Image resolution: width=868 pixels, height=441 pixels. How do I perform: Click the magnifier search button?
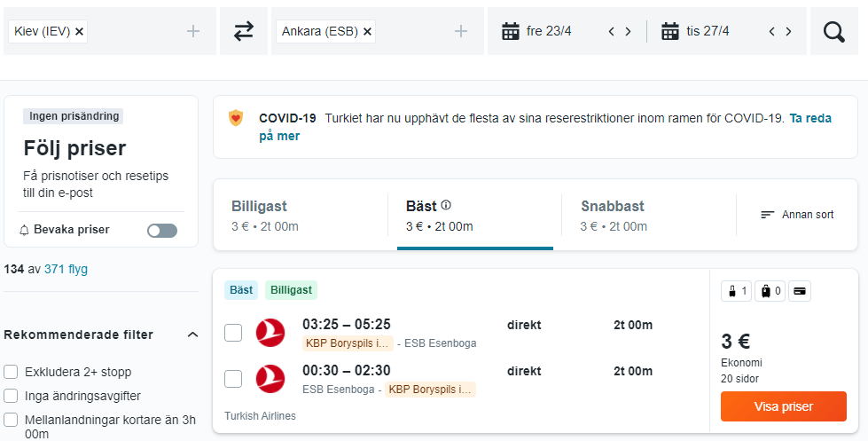tap(833, 32)
